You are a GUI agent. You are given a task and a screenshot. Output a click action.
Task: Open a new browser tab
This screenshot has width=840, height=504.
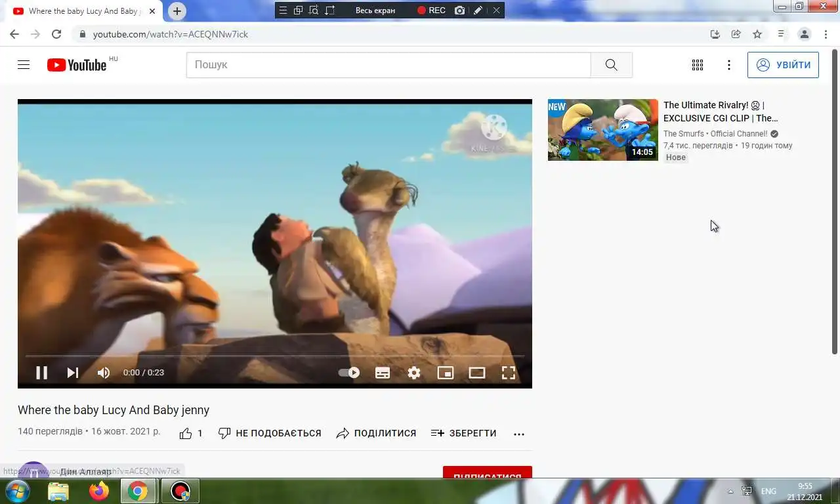177,11
